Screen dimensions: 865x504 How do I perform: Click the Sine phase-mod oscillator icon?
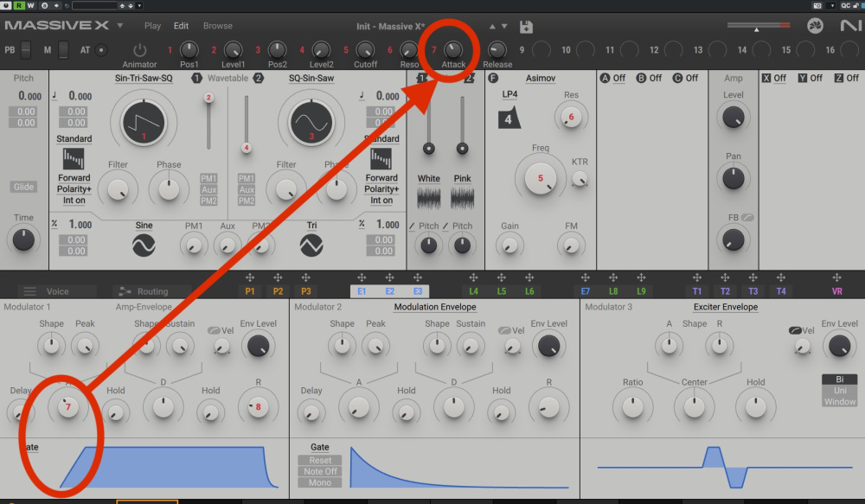point(144,245)
